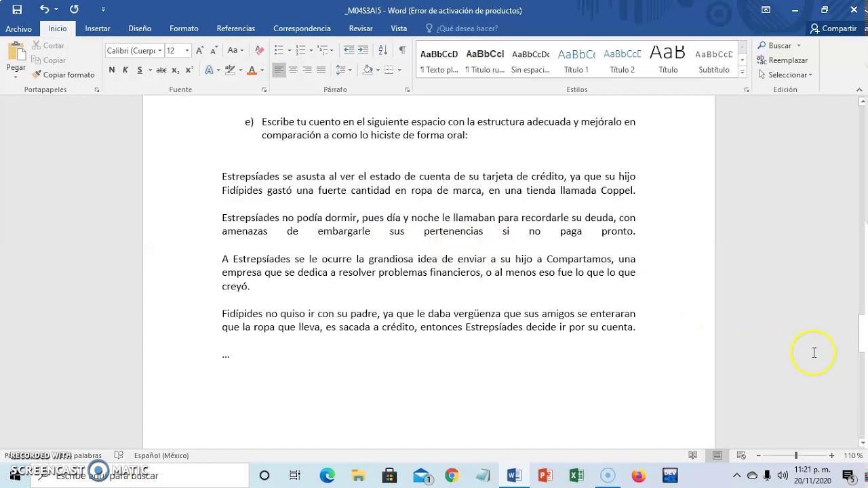Click Reemplazar in the Edición group

tap(783, 60)
